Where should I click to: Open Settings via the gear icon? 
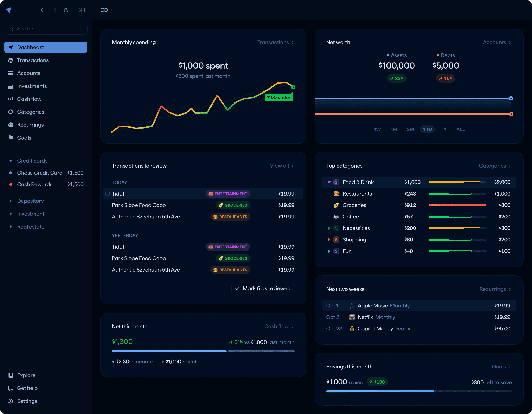11,401
